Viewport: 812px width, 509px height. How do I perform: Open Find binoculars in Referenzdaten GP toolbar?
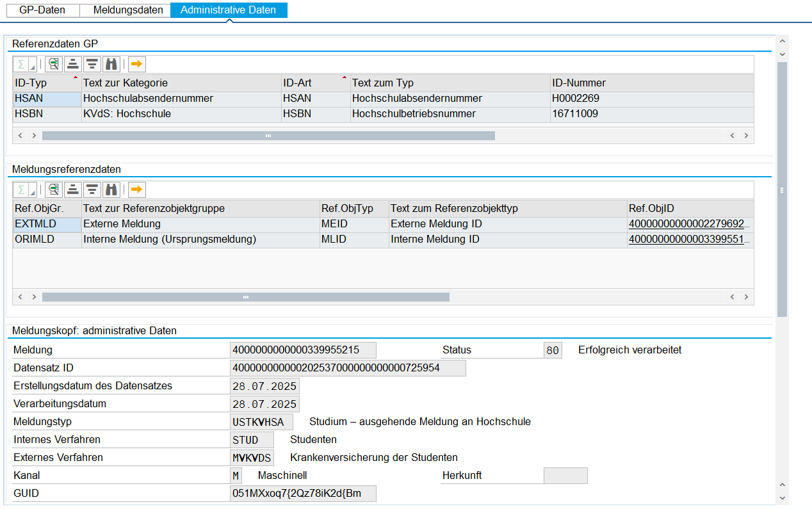(x=111, y=64)
